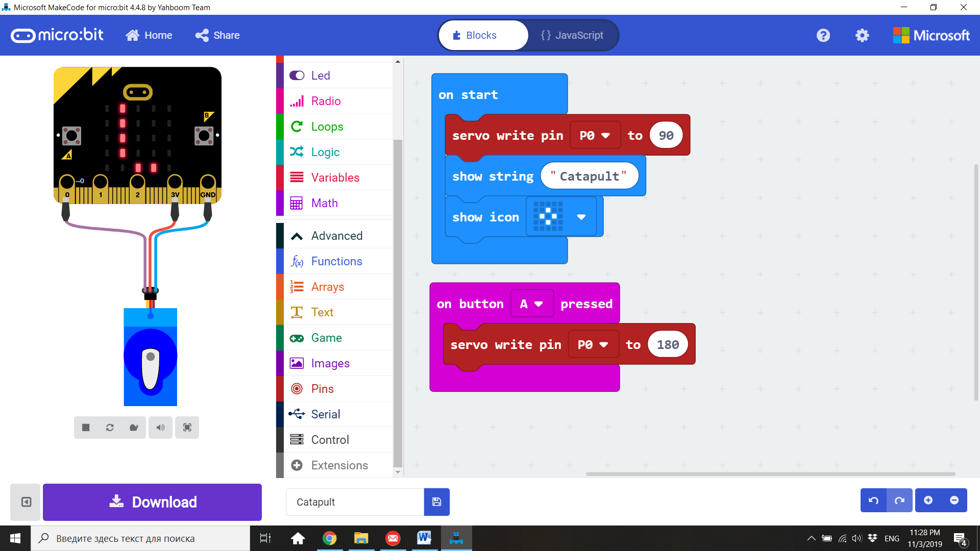The width and height of the screenshot is (980, 551).
Task: Zoom in on the blocks workspace
Action: click(928, 500)
